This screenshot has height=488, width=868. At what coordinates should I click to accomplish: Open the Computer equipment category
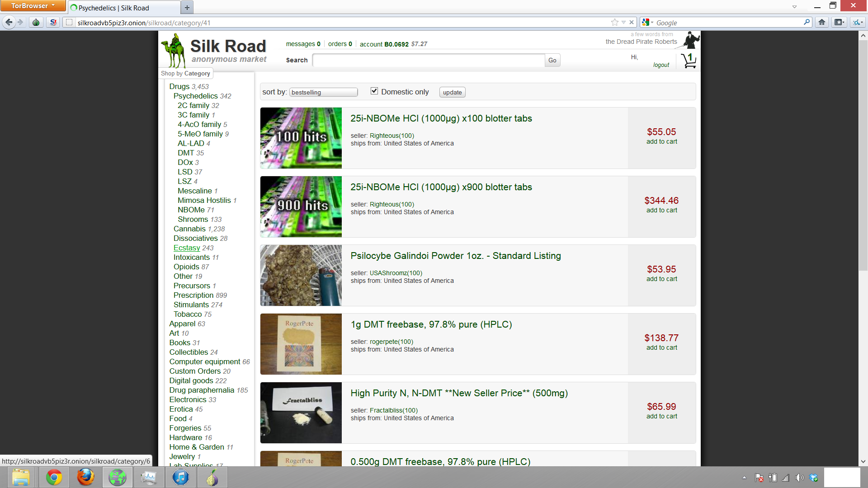click(205, 361)
